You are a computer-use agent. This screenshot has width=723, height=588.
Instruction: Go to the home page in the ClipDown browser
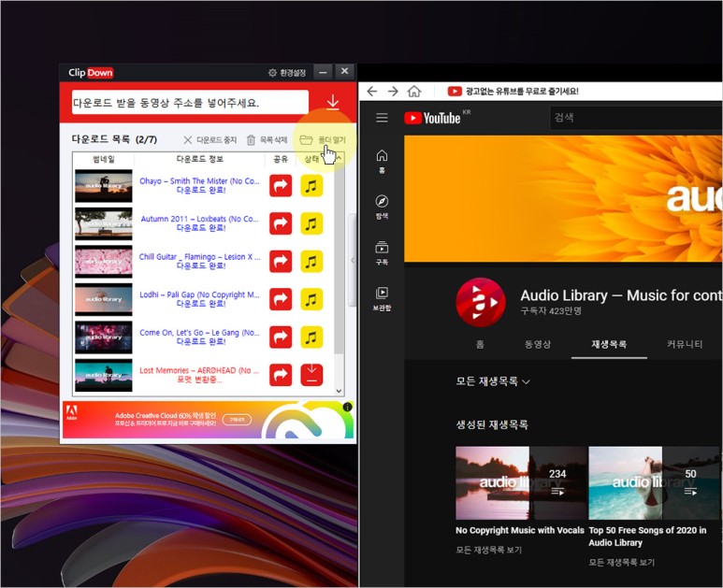(x=414, y=92)
